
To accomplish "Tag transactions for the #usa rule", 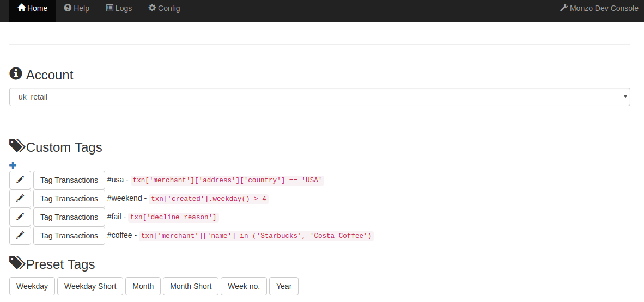I will tap(69, 180).
